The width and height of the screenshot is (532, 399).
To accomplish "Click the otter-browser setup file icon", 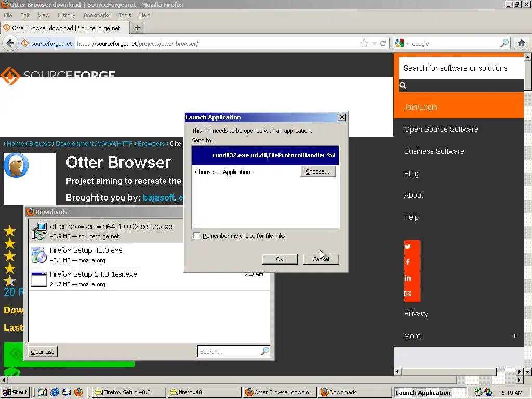I will click(39, 231).
